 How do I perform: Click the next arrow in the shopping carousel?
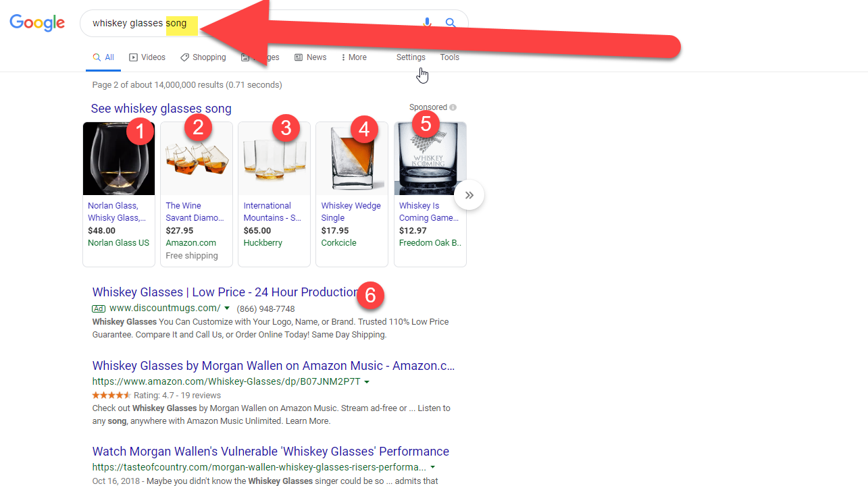pyautogui.click(x=469, y=196)
